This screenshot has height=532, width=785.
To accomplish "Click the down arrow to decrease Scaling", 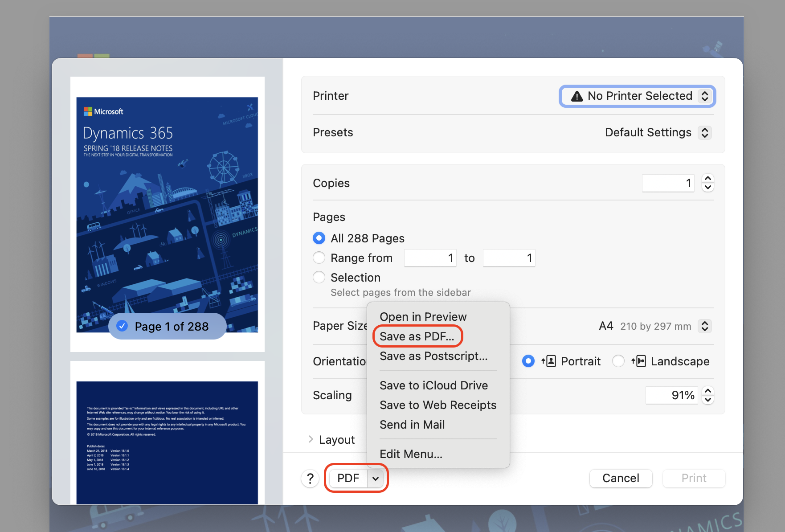I will tap(707, 400).
